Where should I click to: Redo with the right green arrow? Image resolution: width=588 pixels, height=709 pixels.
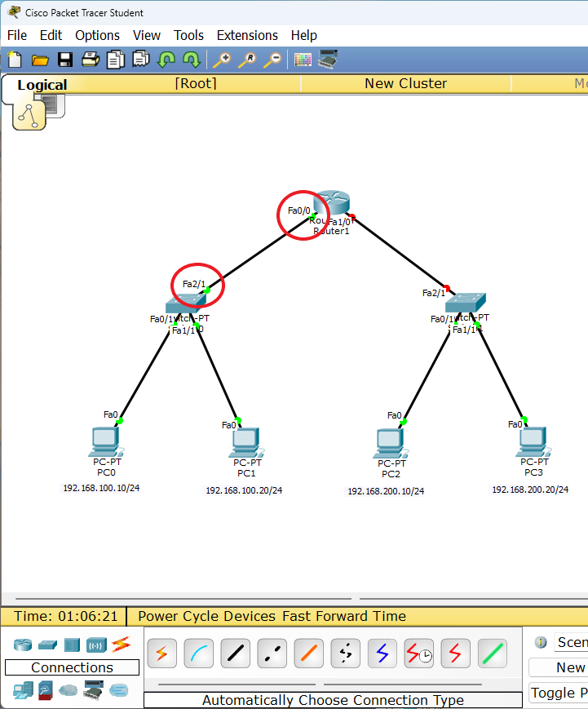point(192,60)
